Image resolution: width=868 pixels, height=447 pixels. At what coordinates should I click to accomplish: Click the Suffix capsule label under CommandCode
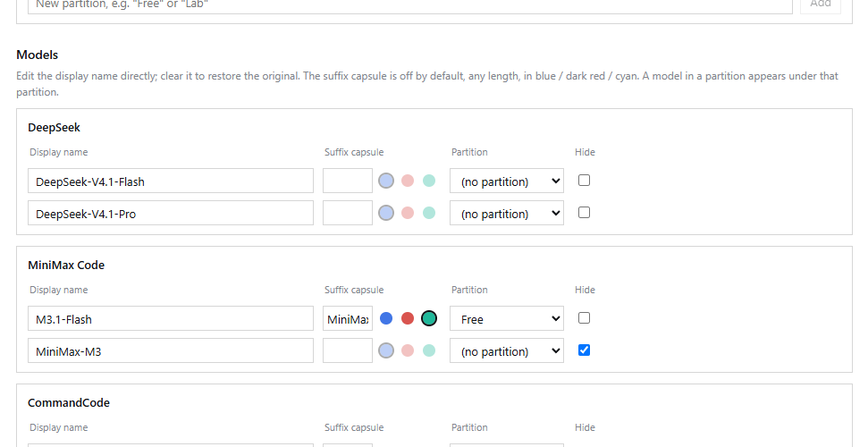[x=354, y=427]
